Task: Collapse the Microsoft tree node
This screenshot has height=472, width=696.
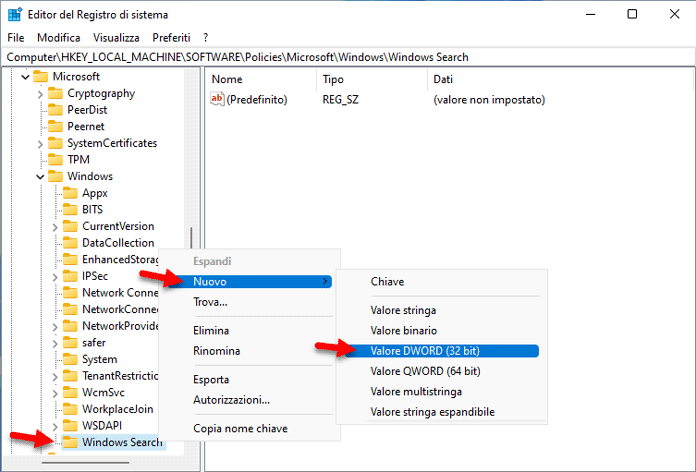Action: pyautogui.click(x=24, y=77)
